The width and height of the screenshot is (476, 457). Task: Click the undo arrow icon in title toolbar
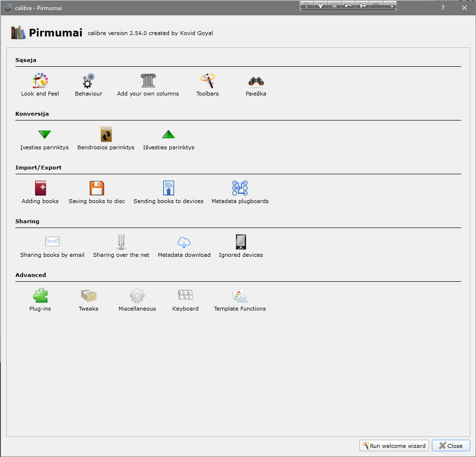348,5
